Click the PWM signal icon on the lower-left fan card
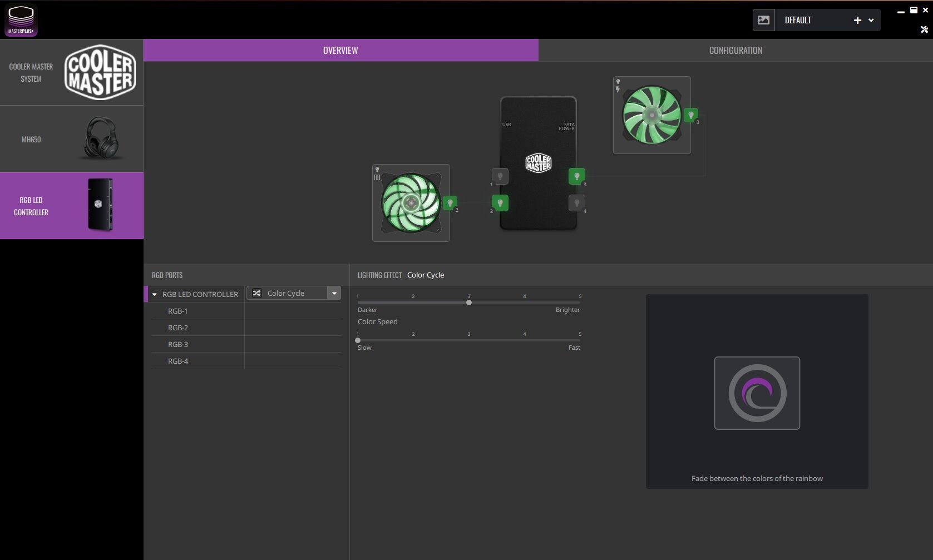This screenshot has height=560, width=933. [377, 177]
